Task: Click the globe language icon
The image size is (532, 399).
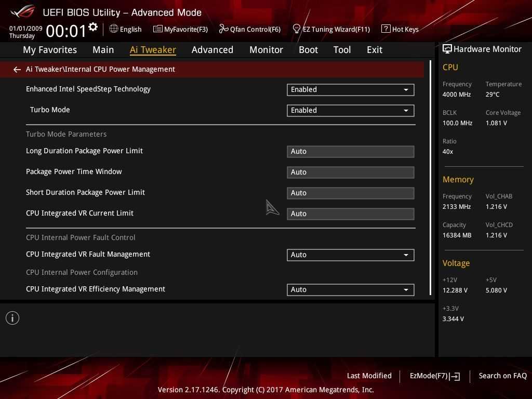Action: pyautogui.click(x=114, y=29)
